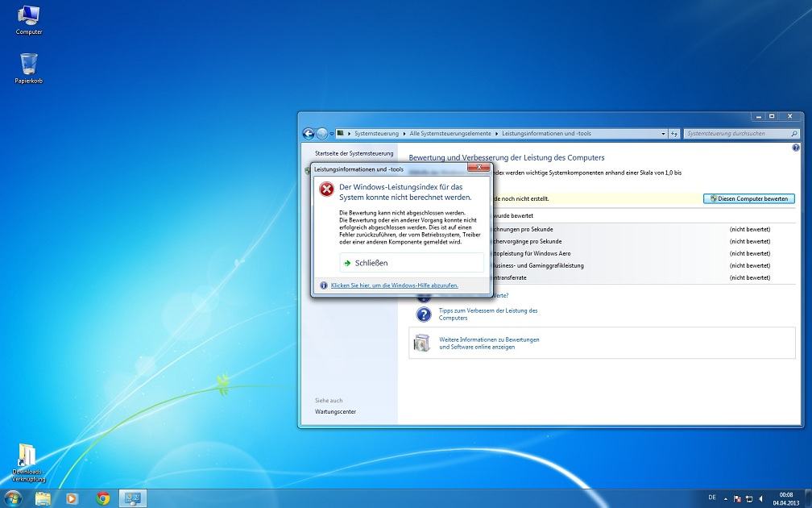Click question-mark icon beside Tipps zum Verbessern
The image size is (812, 508).
point(424,314)
